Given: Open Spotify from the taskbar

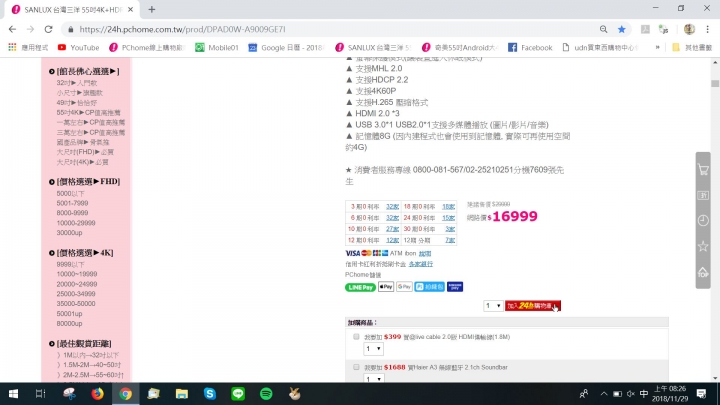Looking at the screenshot, I should point(266,394).
